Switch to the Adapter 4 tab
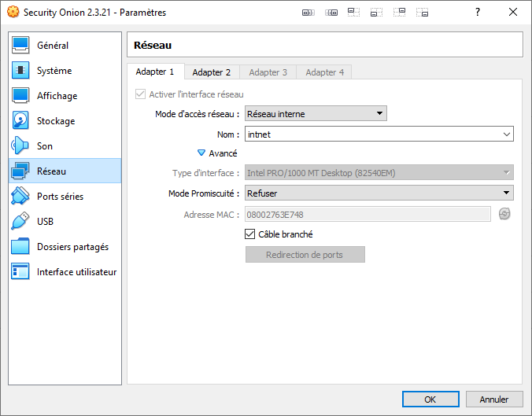Viewport: 532px width, 416px height. click(x=324, y=72)
